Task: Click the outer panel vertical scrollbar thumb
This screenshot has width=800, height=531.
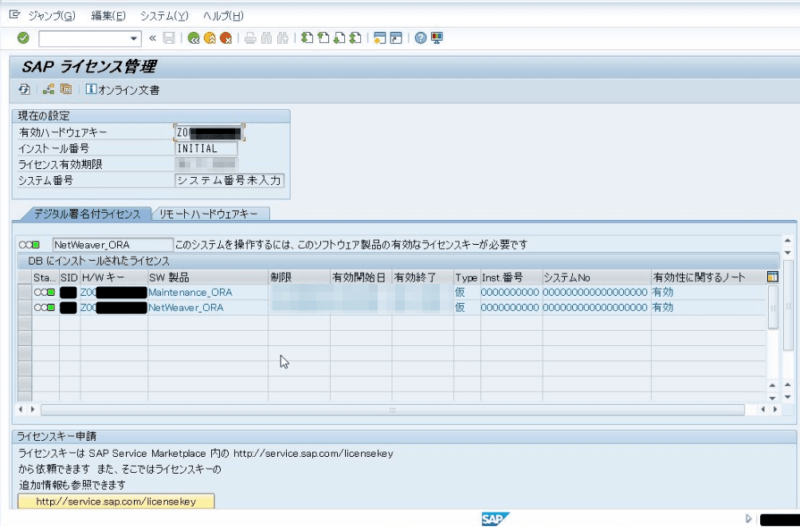Action: (x=788, y=305)
